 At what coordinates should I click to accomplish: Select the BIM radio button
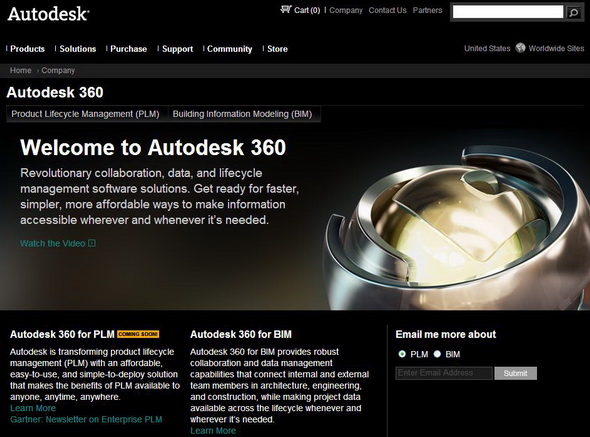[437, 354]
